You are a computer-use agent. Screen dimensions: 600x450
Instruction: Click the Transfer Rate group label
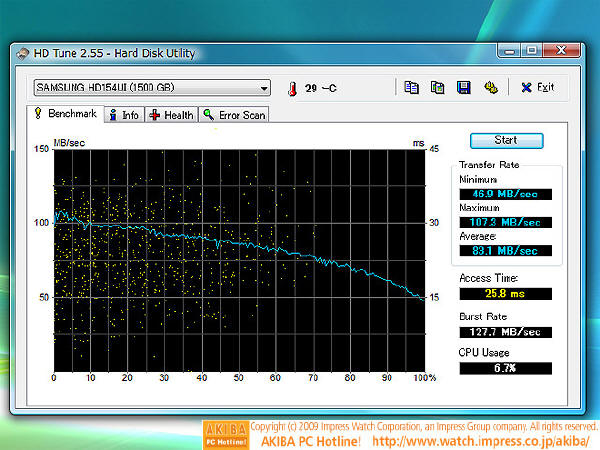click(489, 165)
